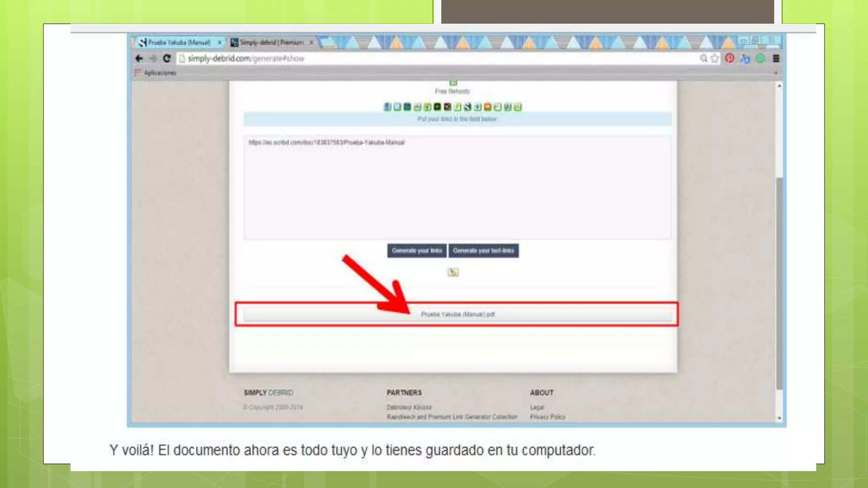Screen dimensions: 868x488
Task: Click the green circular extension icon
Action: pos(760,58)
